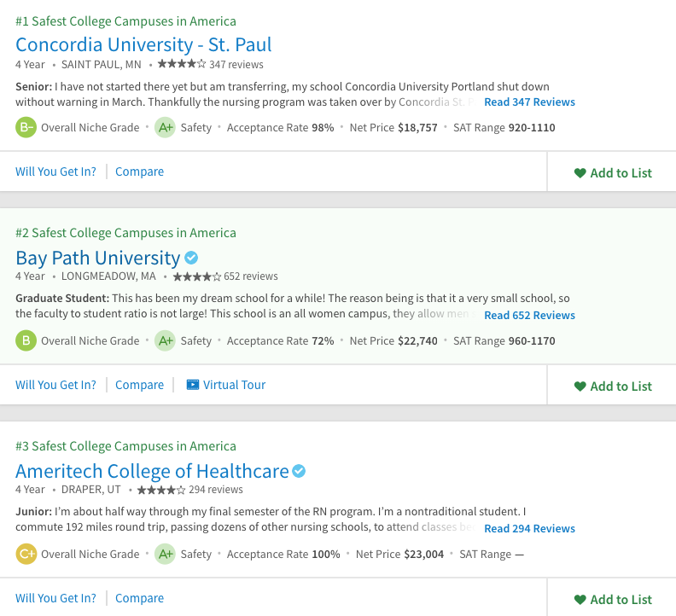Add Concordia University to your list
Screen dimensions: 676x616
coord(612,173)
